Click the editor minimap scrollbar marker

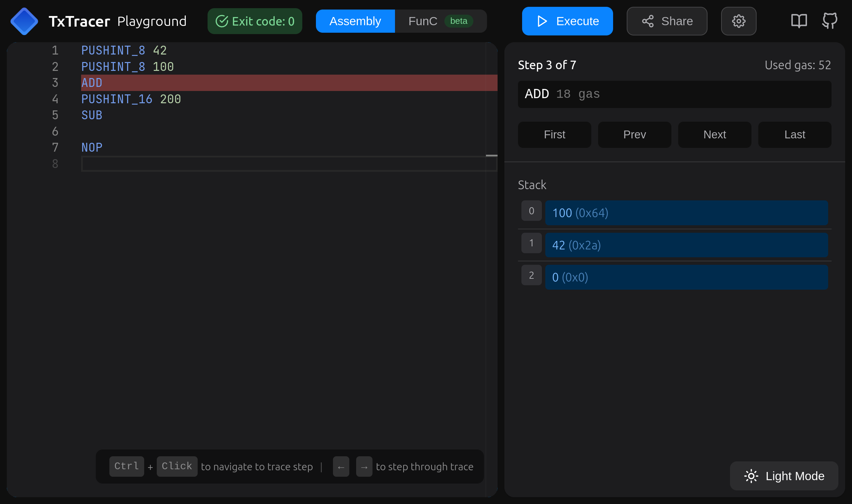point(491,155)
